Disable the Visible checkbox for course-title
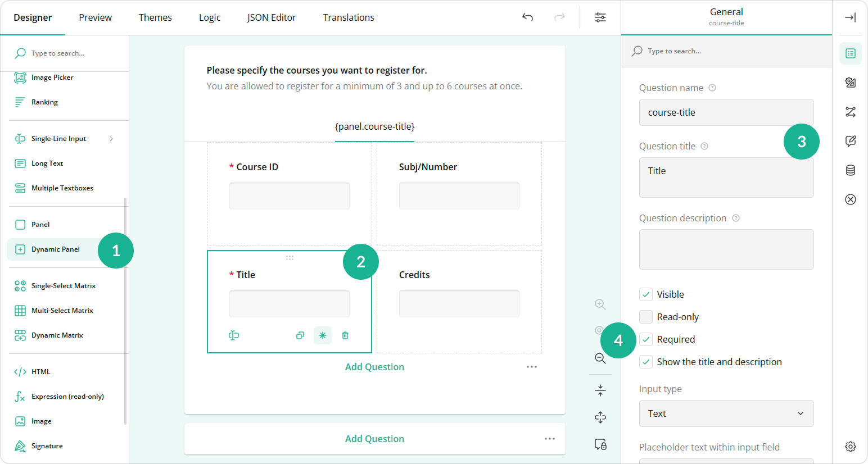Image resolution: width=868 pixels, height=464 pixels. [x=645, y=294]
